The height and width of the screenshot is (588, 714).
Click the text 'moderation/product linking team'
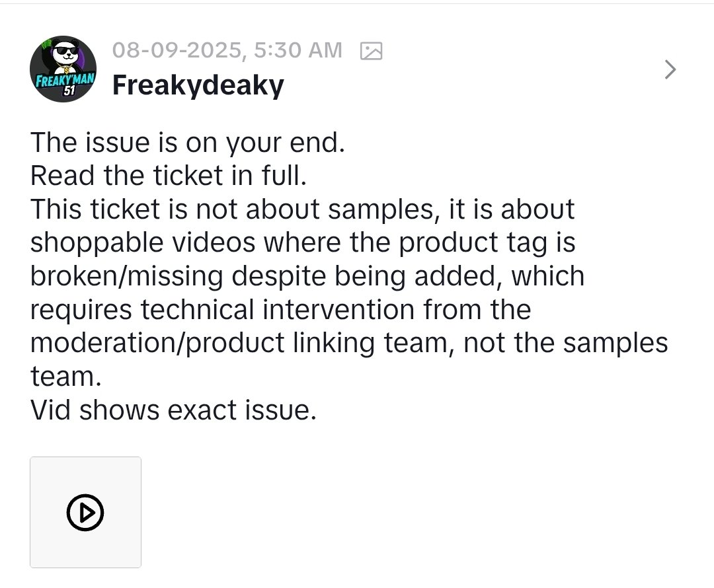pos(239,343)
